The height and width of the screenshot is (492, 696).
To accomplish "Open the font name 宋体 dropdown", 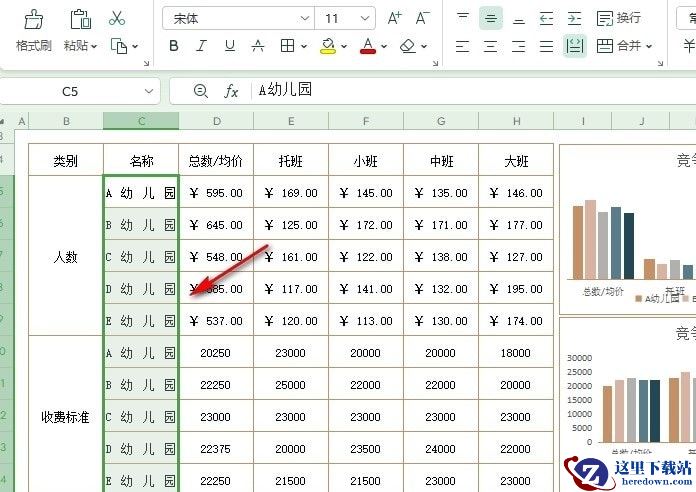I will point(304,19).
